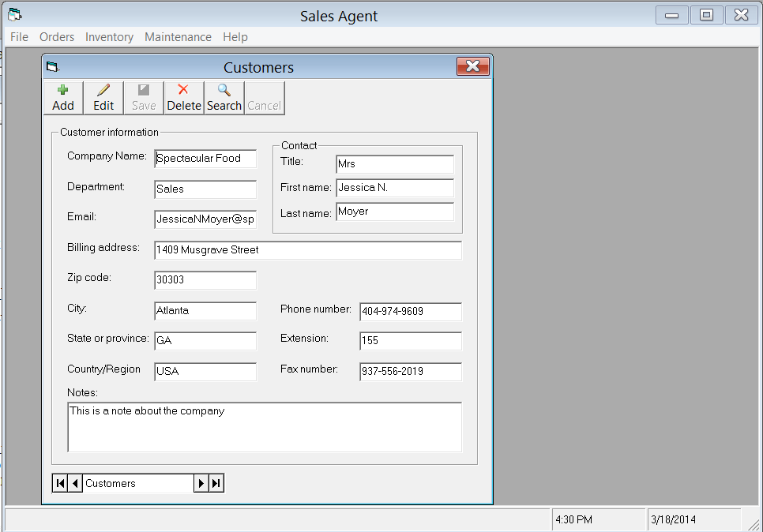
Task: Open the Maintenance menu
Action: click(178, 36)
